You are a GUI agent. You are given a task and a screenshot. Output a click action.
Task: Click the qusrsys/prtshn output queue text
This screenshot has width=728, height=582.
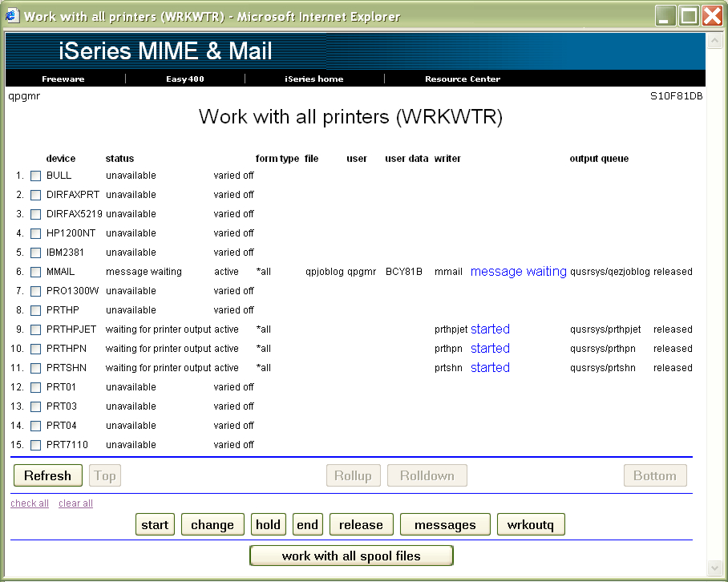(x=603, y=368)
